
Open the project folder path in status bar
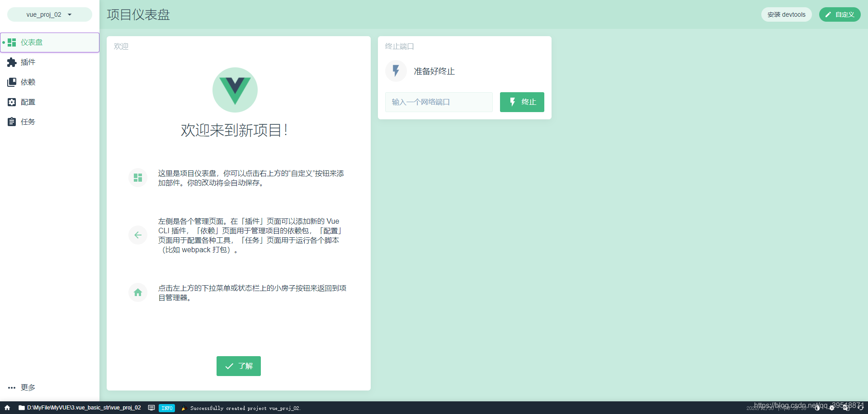click(81, 408)
